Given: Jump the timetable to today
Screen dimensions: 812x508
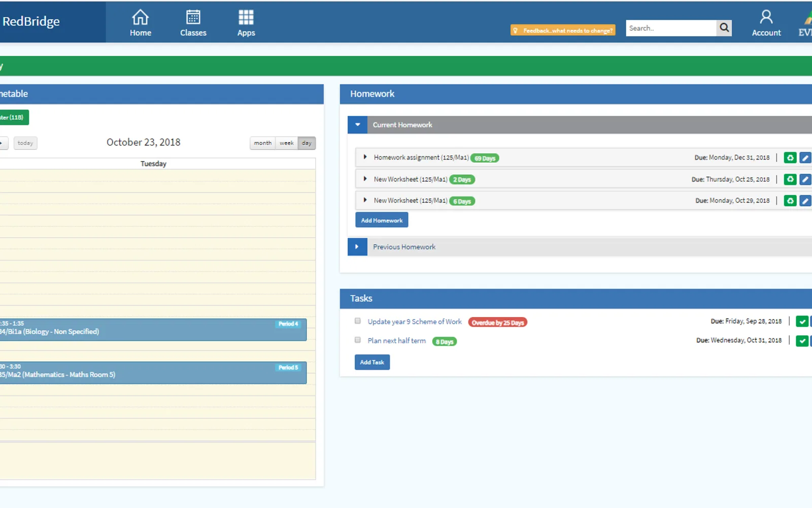Looking at the screenshot, I should (25, 143).
